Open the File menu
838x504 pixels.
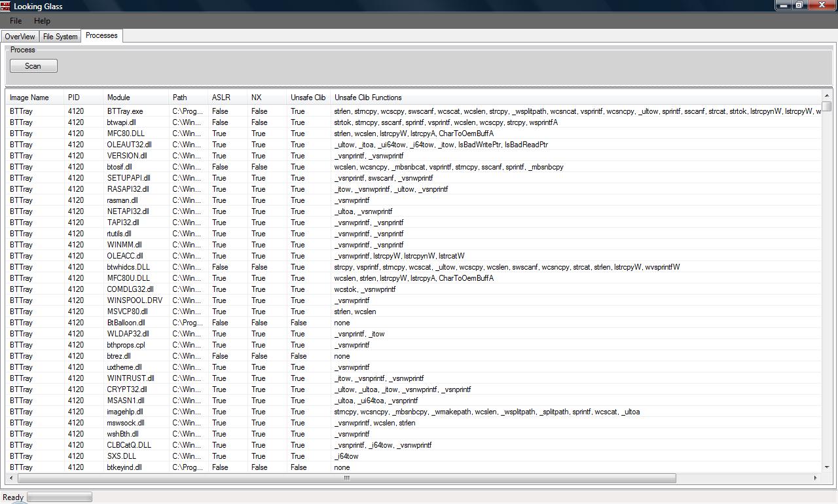click(x=16, y=21)
